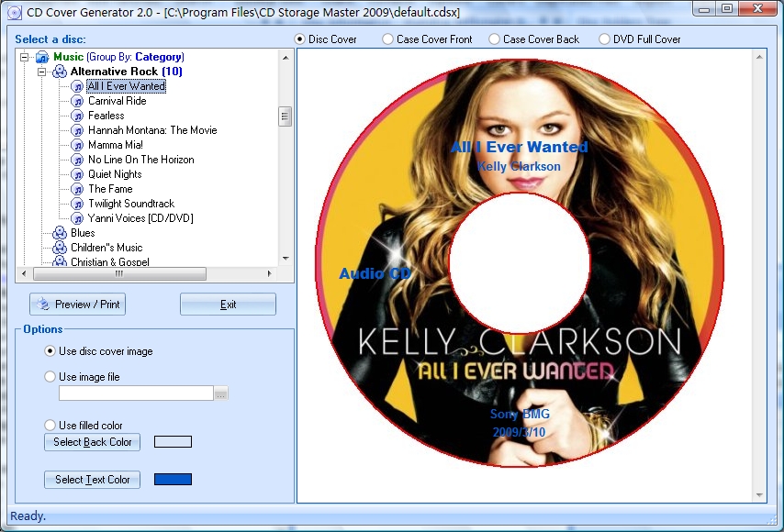The height and width of the screenshot is (532, 784).
Task: Select the Blues category label
Action: click(x=83, y=233)
